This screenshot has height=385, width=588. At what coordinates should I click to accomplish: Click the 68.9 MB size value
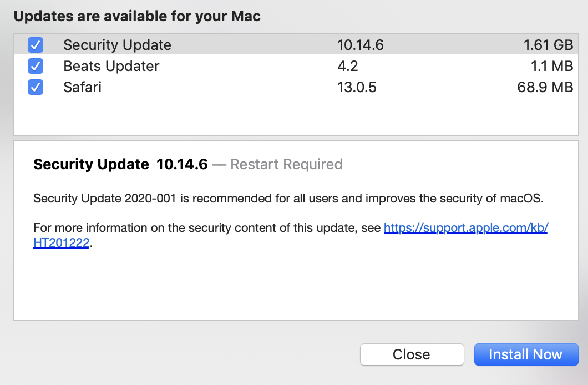click(x=544, y=87)
